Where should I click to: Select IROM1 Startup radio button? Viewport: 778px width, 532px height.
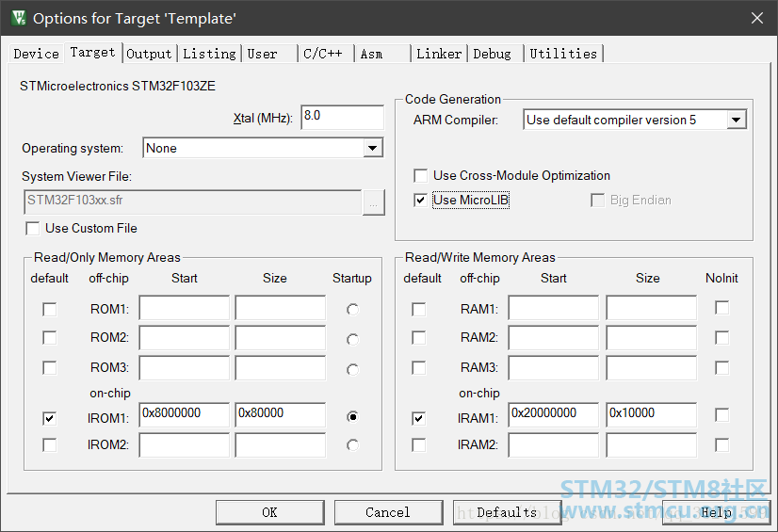point(353,417)
